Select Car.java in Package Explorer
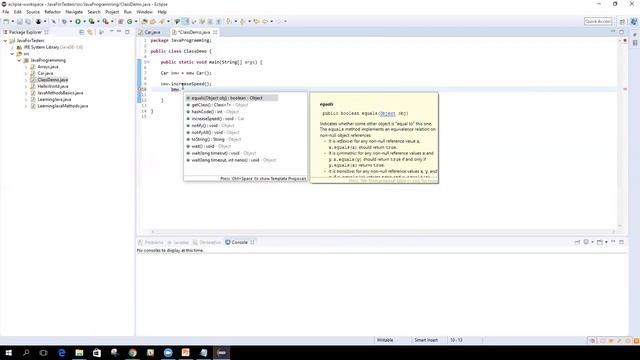The height and width of the screenshot is (360, 640). (45, 73)
